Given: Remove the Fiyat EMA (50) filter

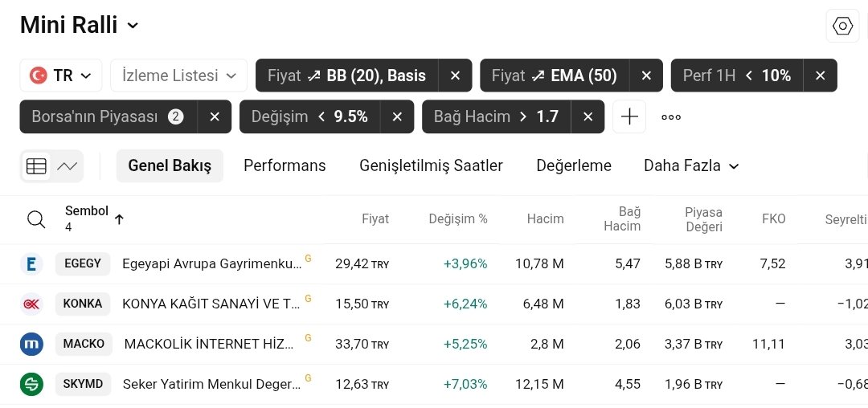Looking at the screenshot, I should tap(646, 75).
